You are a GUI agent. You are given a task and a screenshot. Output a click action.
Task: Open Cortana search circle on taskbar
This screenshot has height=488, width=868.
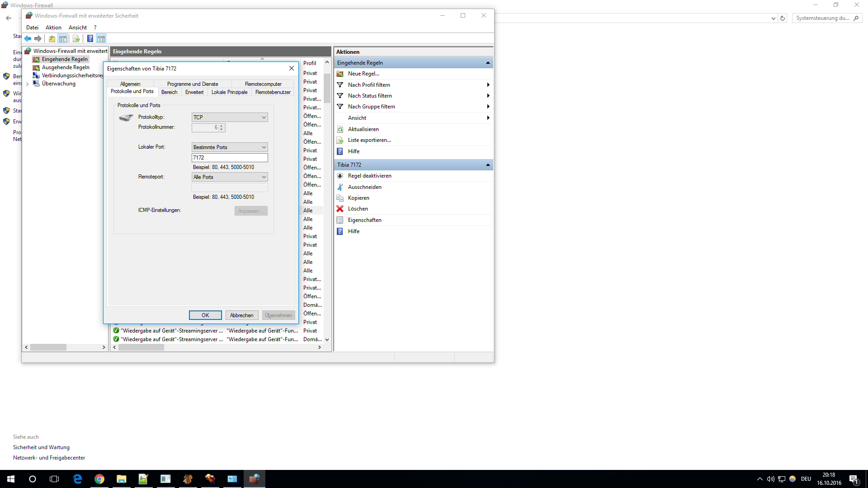tap(33, 479)
